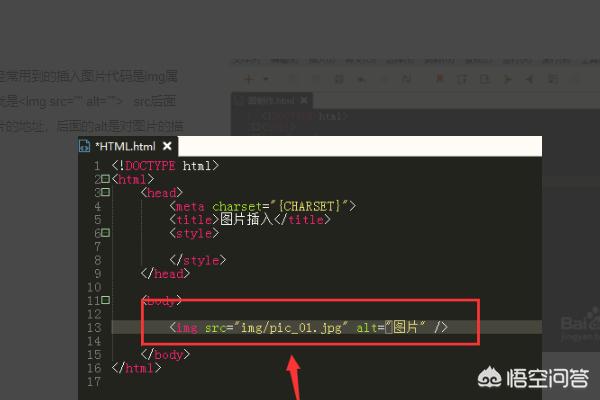Viewport: 600px width, 400px height.
Task: Click line number 13 in the gutter
Action: coord(93,327)
